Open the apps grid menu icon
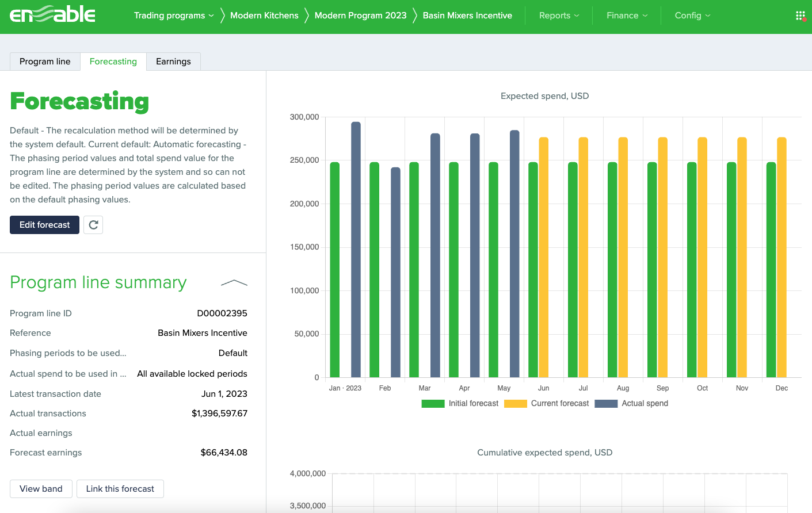Screen dimensions: 812x513 pyautogui.click(x=800, y=16)
